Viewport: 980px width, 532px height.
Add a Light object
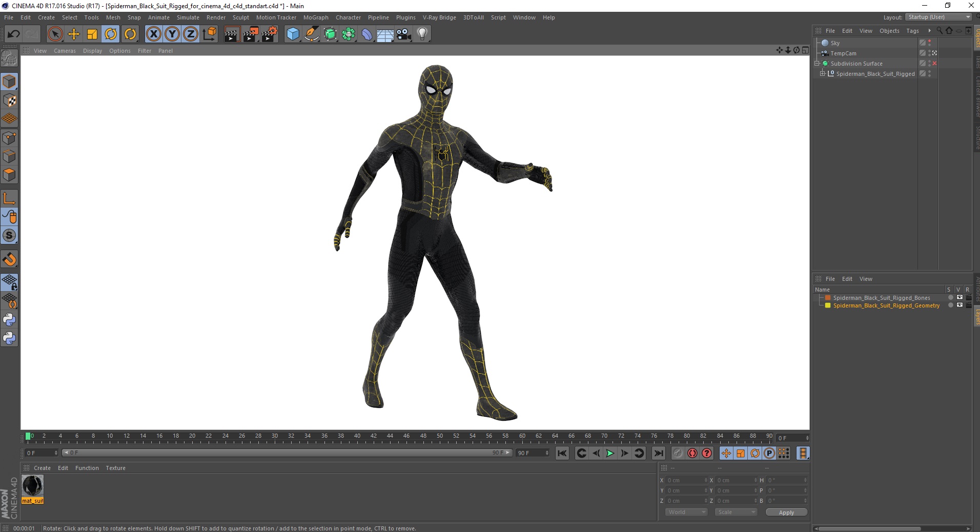point(422,34)
